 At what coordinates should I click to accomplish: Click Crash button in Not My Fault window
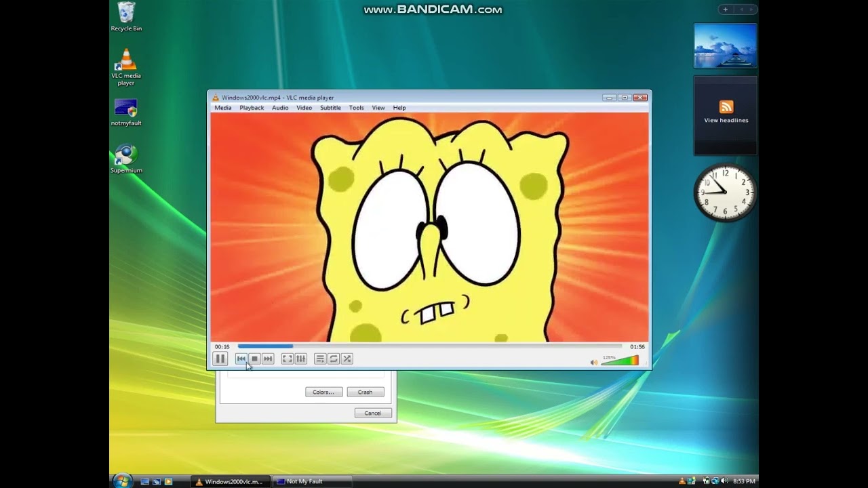366,392
